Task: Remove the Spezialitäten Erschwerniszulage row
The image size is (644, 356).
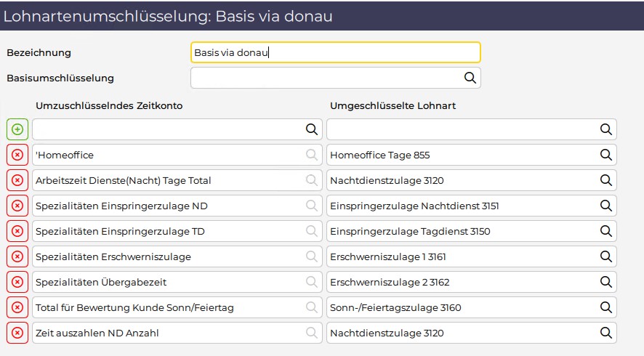Action: (17, 256)
